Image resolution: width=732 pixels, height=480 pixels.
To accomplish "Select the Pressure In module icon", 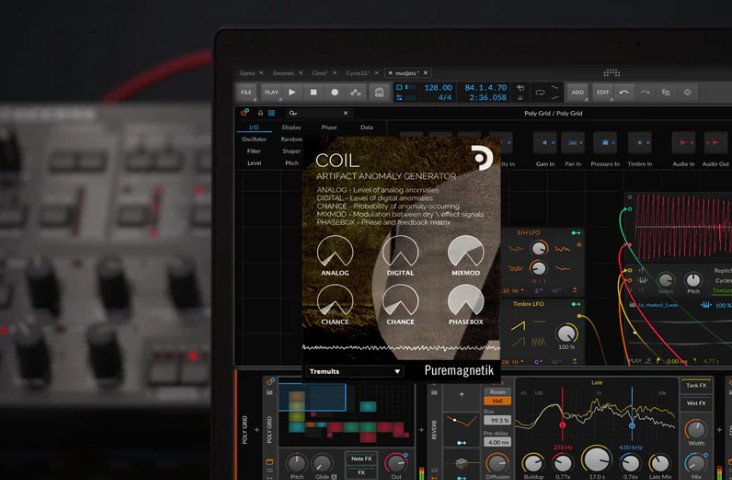I will pyautogui.click(x=605, y=143).
